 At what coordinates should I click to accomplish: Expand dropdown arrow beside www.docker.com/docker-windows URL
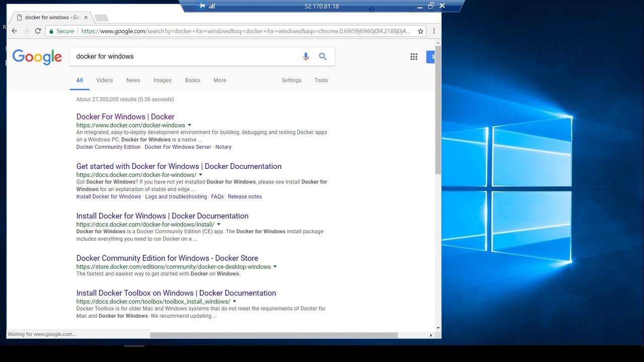pos(190,125)
